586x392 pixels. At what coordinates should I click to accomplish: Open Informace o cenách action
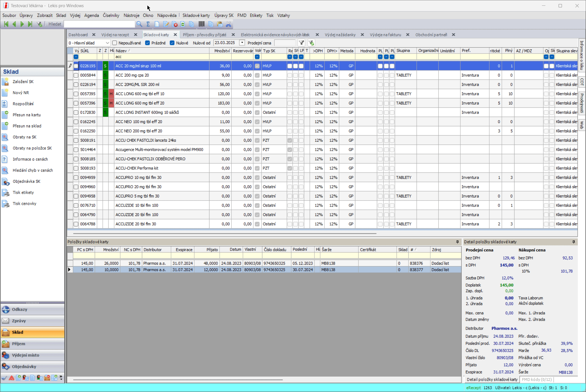coord(30,159)
